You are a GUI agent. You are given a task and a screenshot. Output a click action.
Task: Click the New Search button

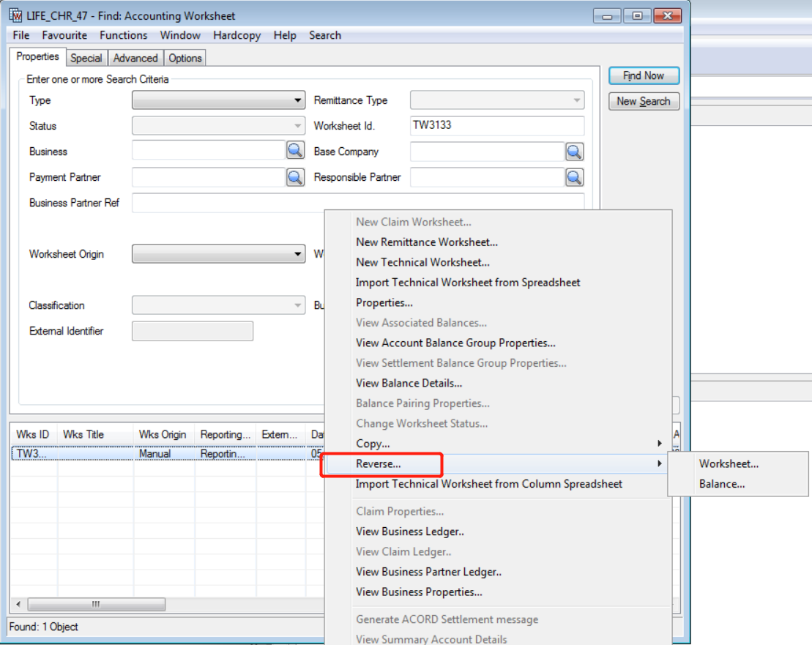[x=644, y=101]
